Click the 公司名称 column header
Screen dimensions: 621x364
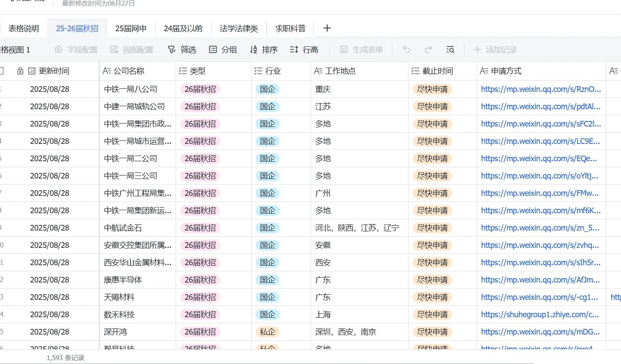point(138,71)
